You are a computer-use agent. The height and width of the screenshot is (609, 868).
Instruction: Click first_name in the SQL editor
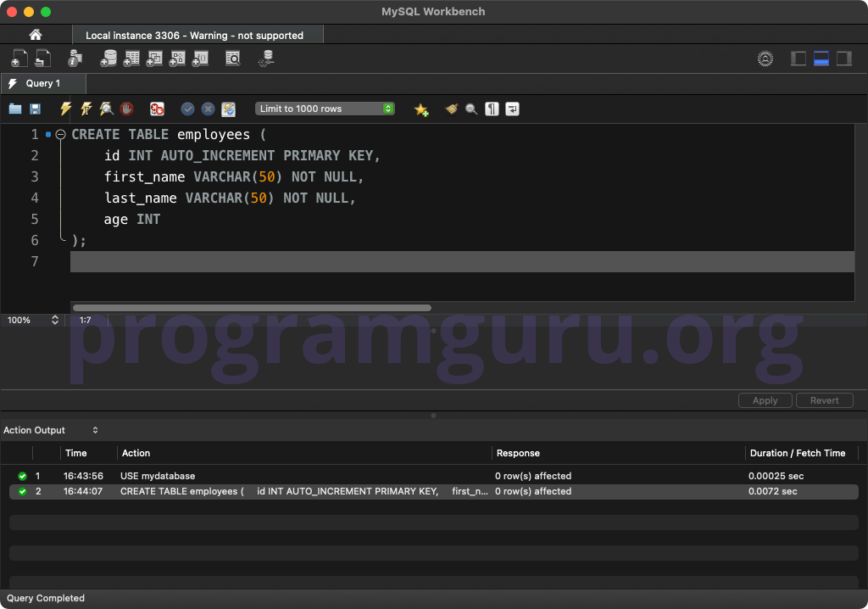[144, 176]
